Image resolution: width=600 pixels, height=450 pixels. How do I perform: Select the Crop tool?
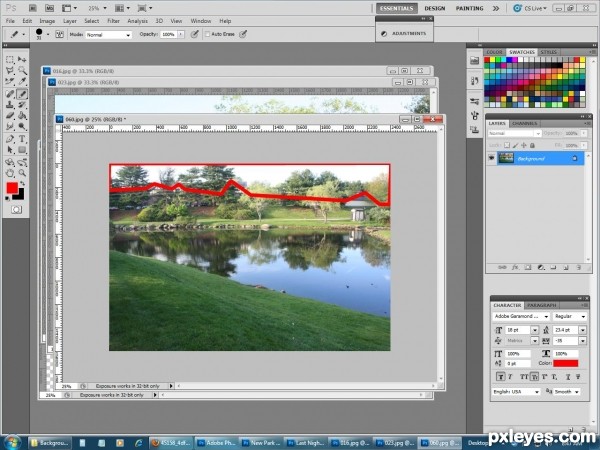pos(10,81)
